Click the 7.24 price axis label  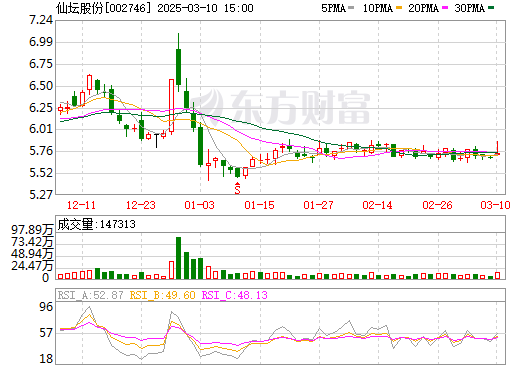pyautogui.click(x=41, y=20)
